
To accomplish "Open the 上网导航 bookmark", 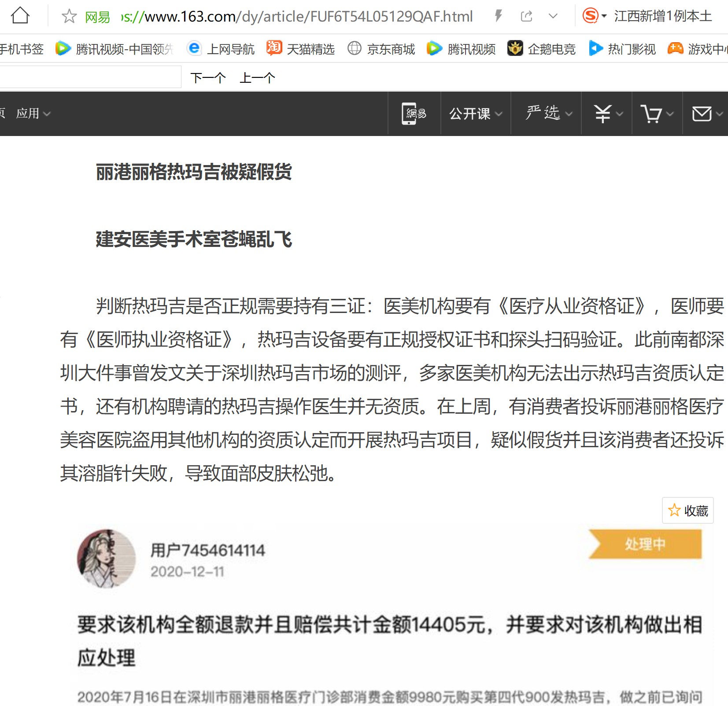I will click(222, 49).
